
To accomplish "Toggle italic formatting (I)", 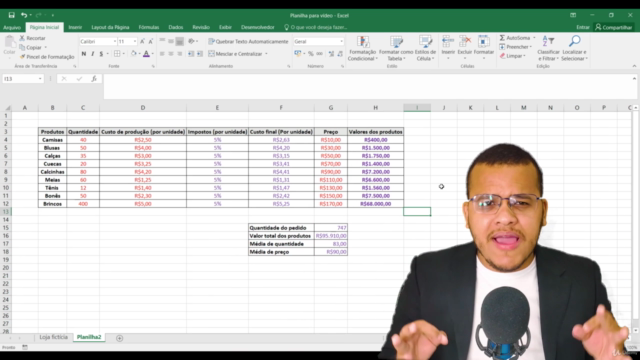I will coord(92,53).
